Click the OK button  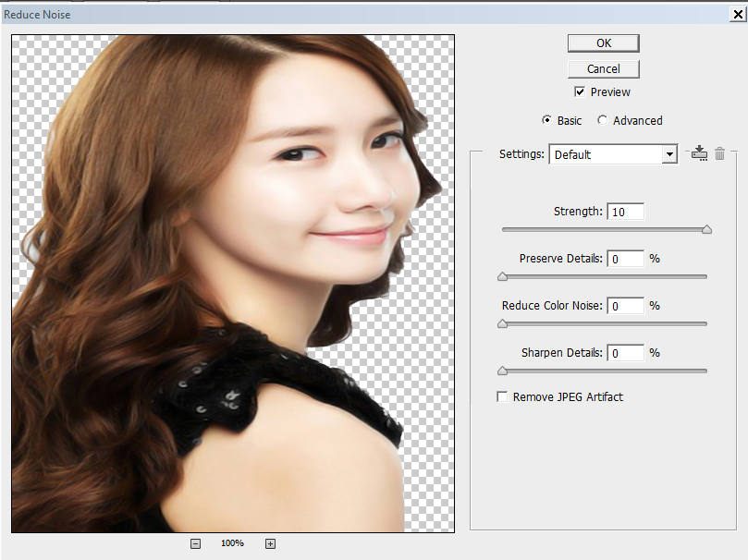click(x=604, y=43)
